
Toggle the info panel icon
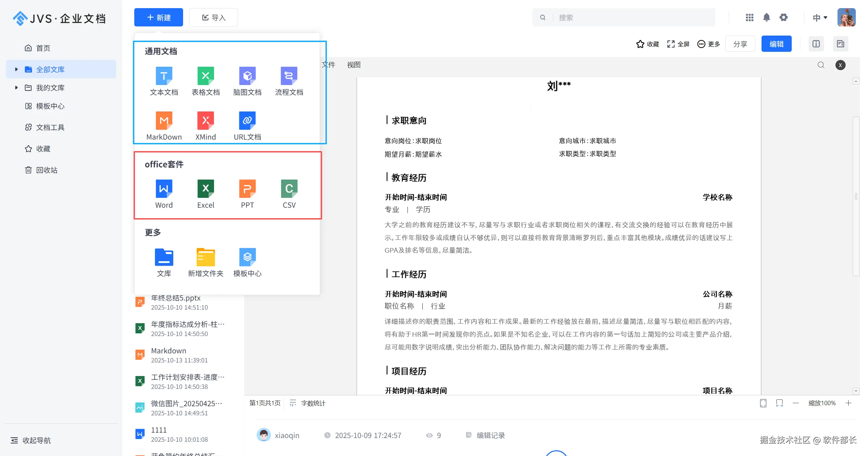(816, 44)
